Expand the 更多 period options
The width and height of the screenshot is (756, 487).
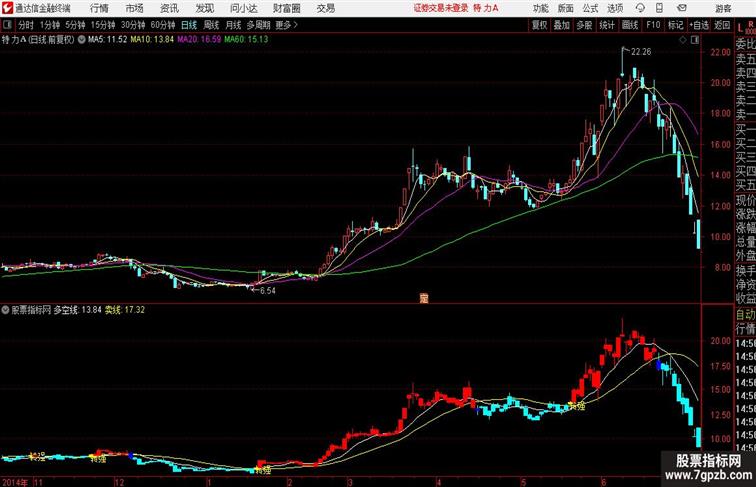[286, 25]
